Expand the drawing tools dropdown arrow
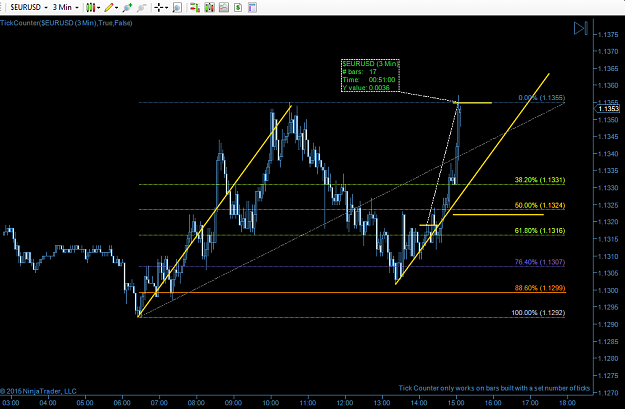This screenshot has width=625, height=409. [x=116, y=8]
